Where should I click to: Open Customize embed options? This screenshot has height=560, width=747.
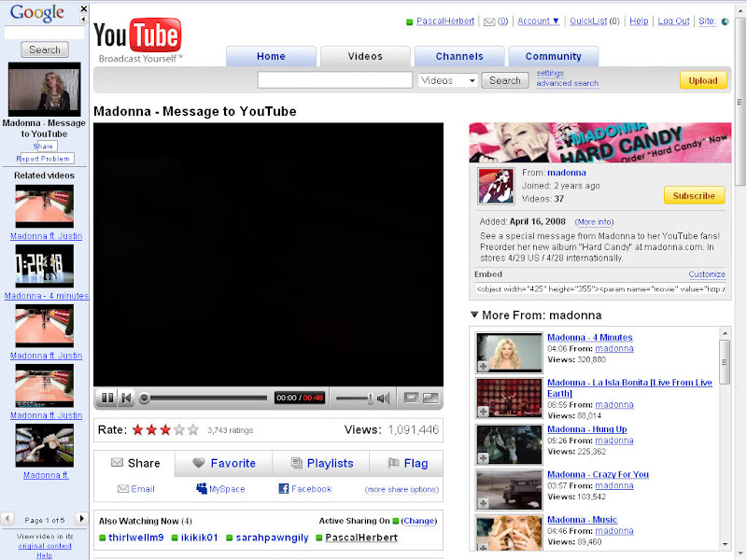[707, 274]
